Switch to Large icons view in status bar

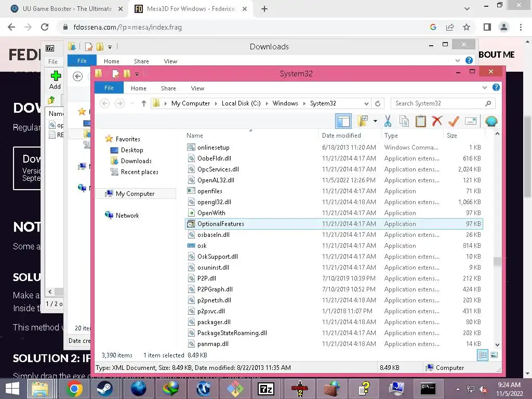494,355
